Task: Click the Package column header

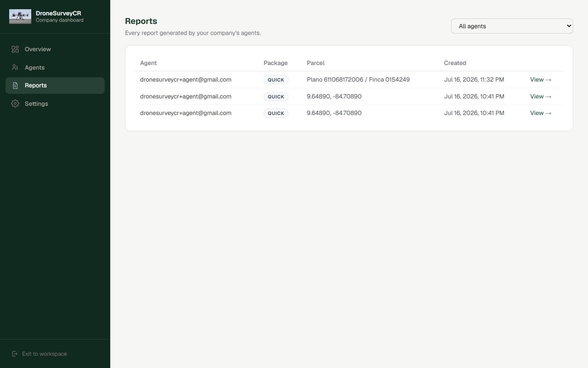Action: click(276, 63)
